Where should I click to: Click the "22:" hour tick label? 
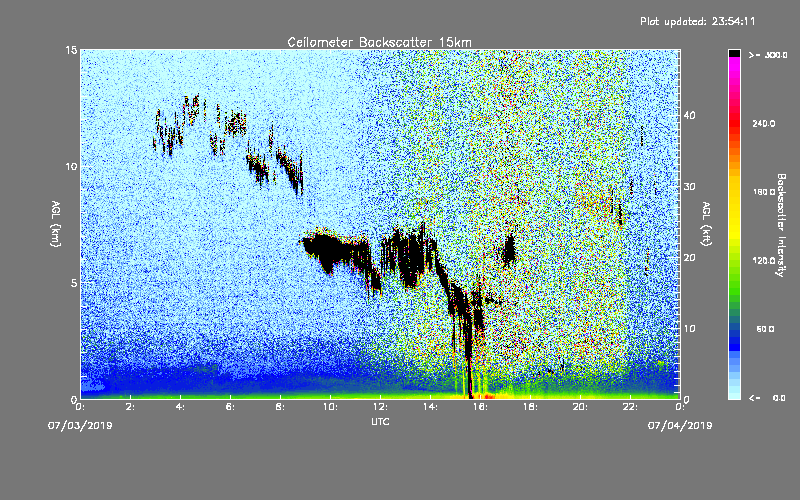pos(630,407)
